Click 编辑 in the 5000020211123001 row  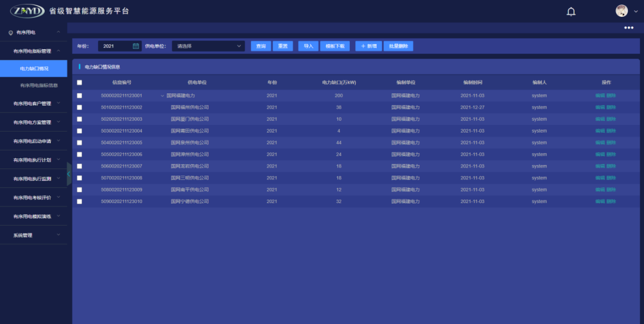coord(600,96)
